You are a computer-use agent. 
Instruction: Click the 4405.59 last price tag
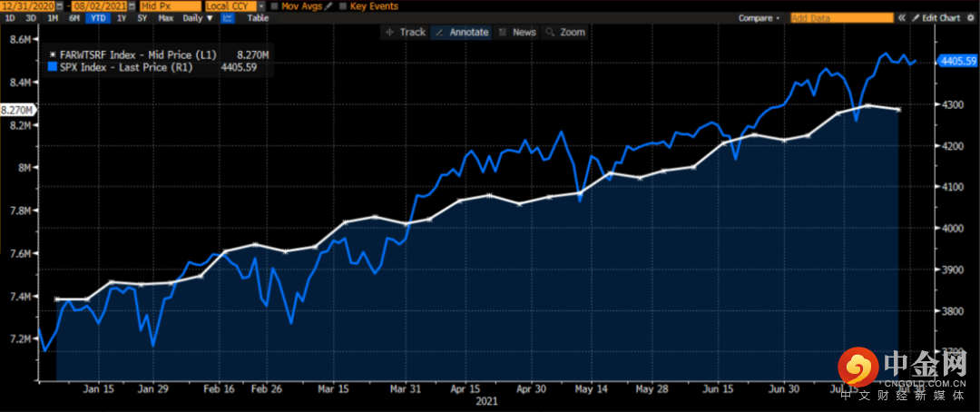pos(956,61)
